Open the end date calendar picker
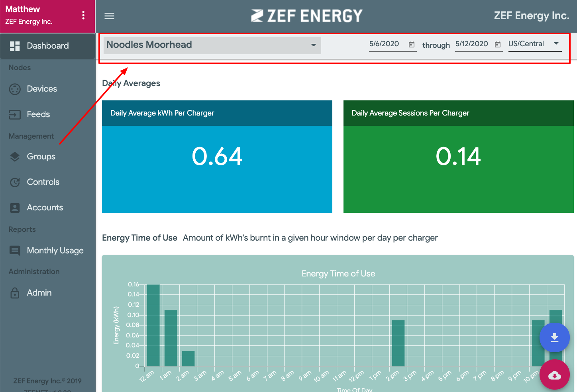This screenshot has height=392, width=577. [498, 44]
